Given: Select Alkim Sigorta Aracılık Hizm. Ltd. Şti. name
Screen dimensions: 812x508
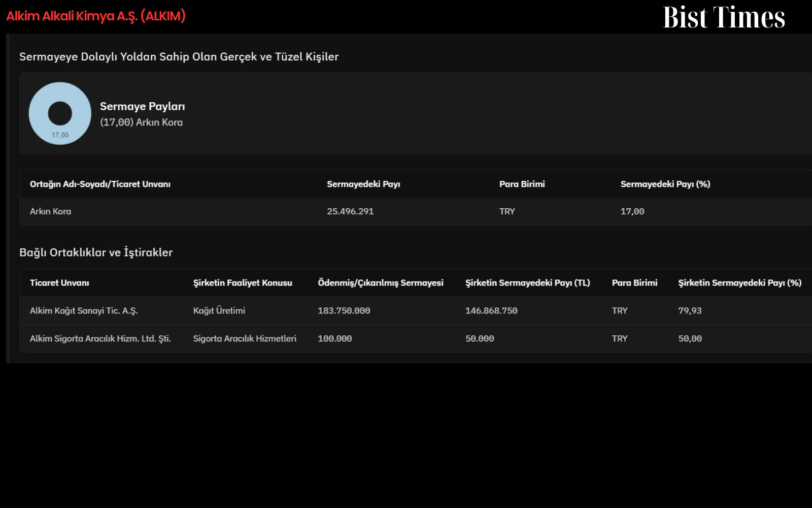Looking at the screenshot, I should [x=100, y=339].
